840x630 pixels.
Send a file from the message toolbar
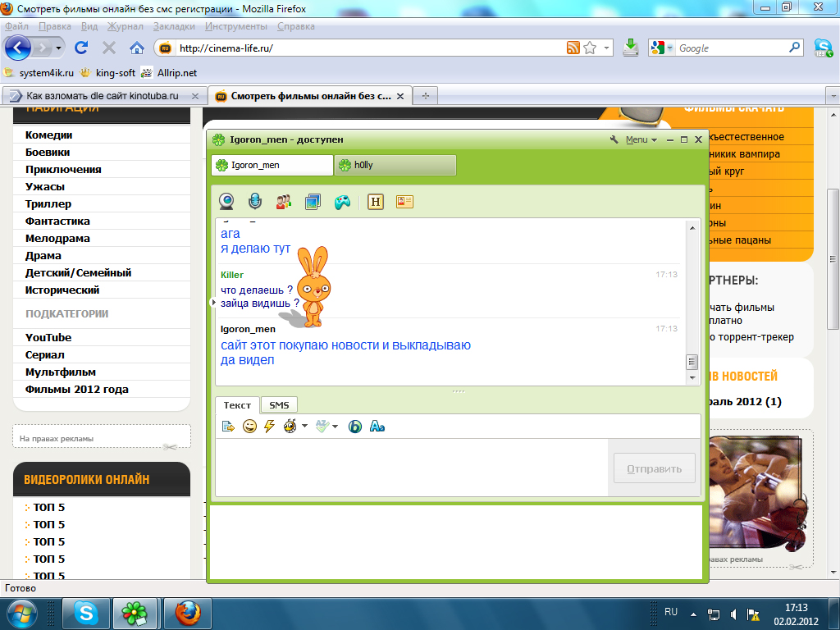click(228, 427)
